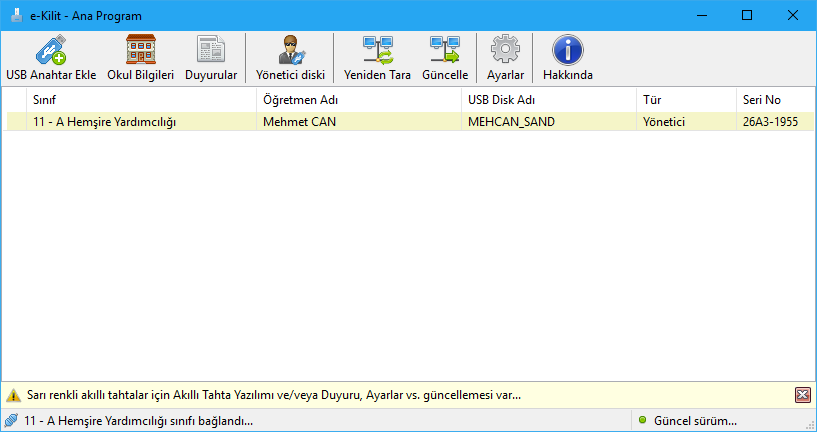Click the connection icon in status bar
This screenshot has width=817, height=432.
coord(11,421)
